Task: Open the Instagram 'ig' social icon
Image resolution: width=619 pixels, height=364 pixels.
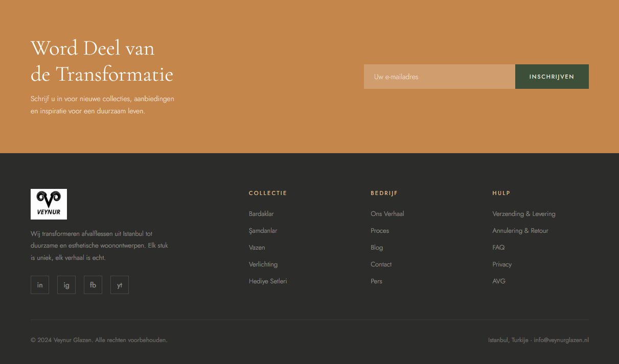Action: [x=66, y=285]
